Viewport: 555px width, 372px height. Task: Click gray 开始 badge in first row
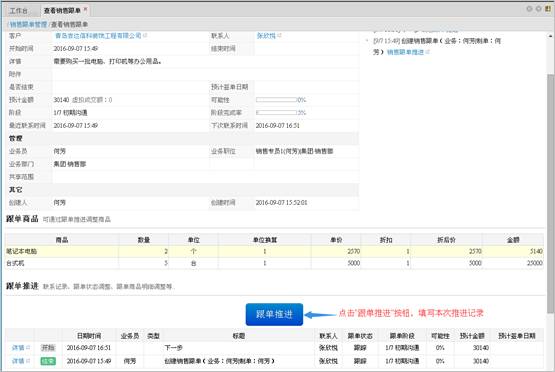click(x=48, y=348)
